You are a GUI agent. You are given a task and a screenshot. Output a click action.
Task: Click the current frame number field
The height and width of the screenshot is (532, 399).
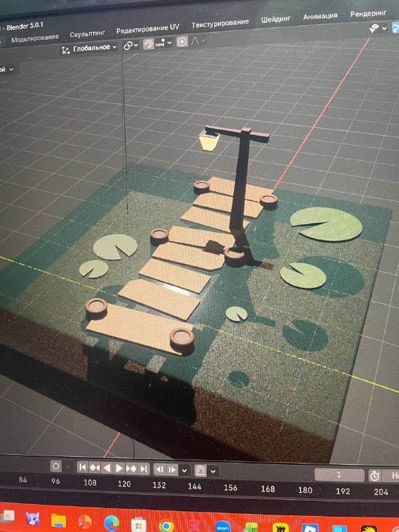point(339,475)
